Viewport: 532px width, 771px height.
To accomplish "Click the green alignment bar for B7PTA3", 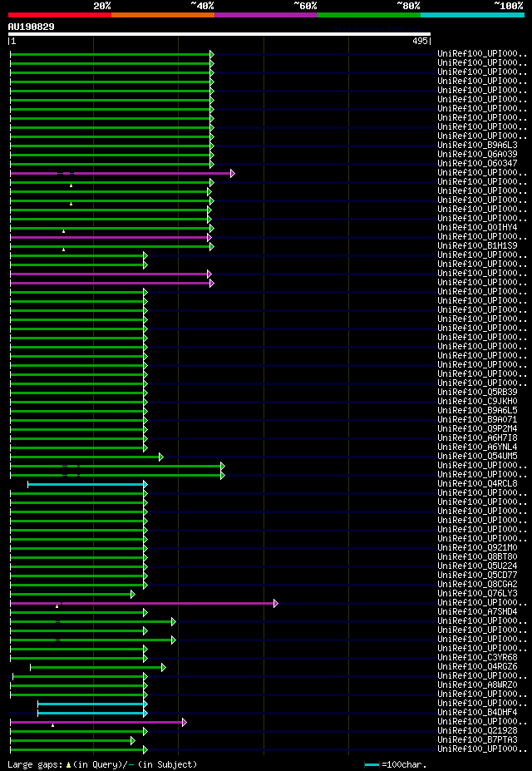I will click(x=72, y=740).
